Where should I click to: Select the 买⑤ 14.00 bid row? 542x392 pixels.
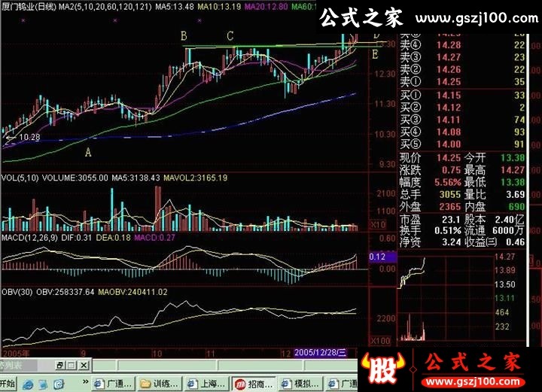pos(462,144)
